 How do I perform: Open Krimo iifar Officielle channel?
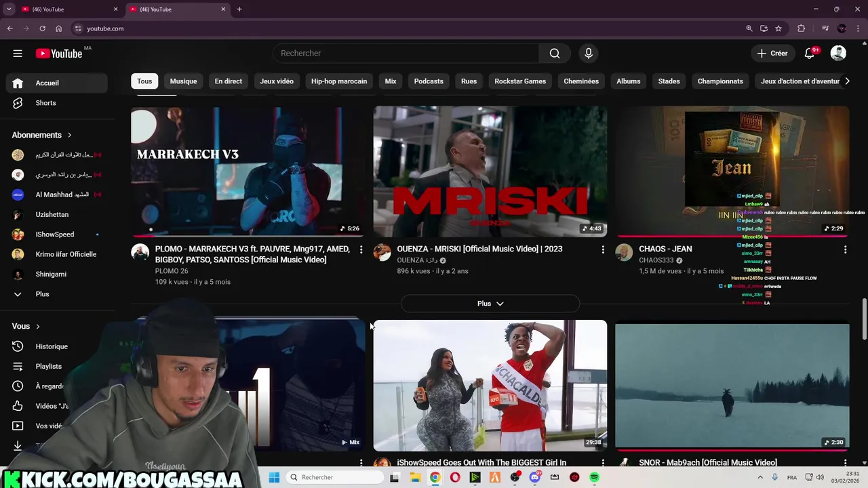click(56, 254)
